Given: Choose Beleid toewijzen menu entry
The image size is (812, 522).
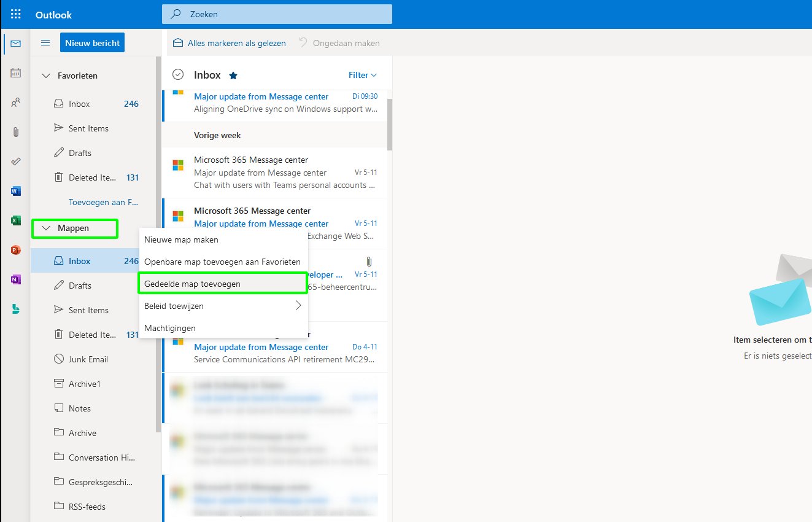Looking at the screenshot, I should [223, 306].
